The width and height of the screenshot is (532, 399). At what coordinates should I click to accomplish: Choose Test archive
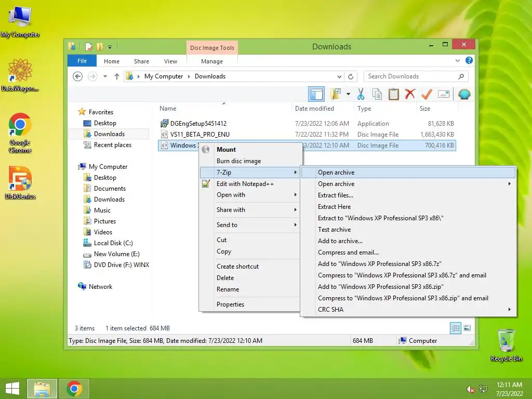point(408,229)
